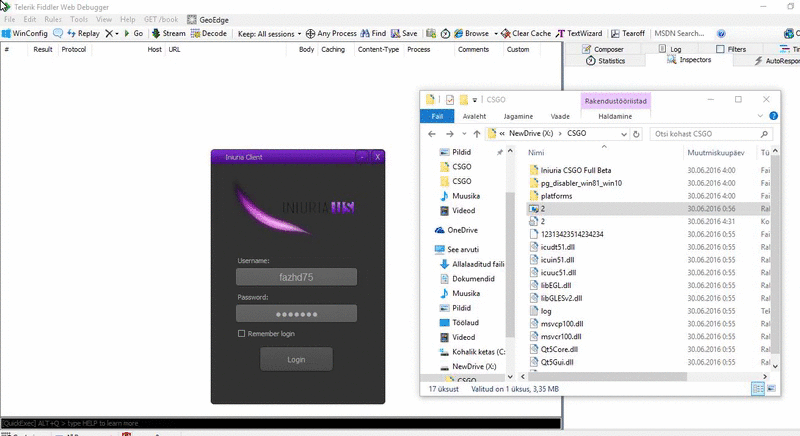
Task: Click QuickExec command box
Action: 280,423
